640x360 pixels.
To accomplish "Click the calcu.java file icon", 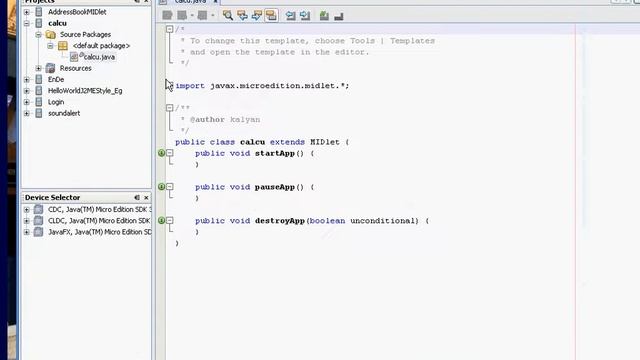I will (74, 57).
